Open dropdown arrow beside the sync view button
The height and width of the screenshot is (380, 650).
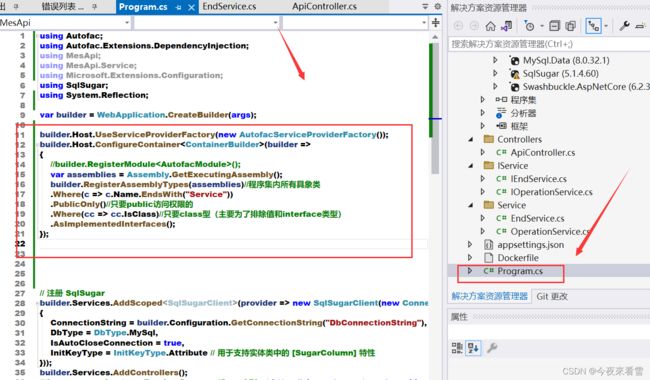(x=606, y=27)
